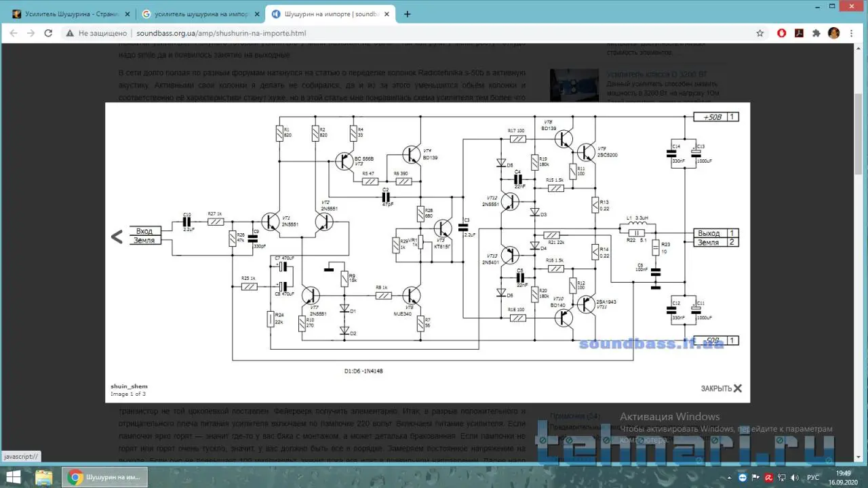This screenshot has width=868, height=488.
Task: Bookmark this page with the star icon
Action: click(760, 33)
